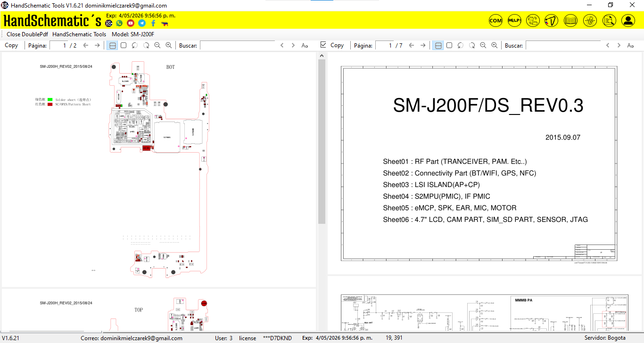Open HandSchematic Tools menu
This screenshot has height=343, width=644.
[79, 34]
